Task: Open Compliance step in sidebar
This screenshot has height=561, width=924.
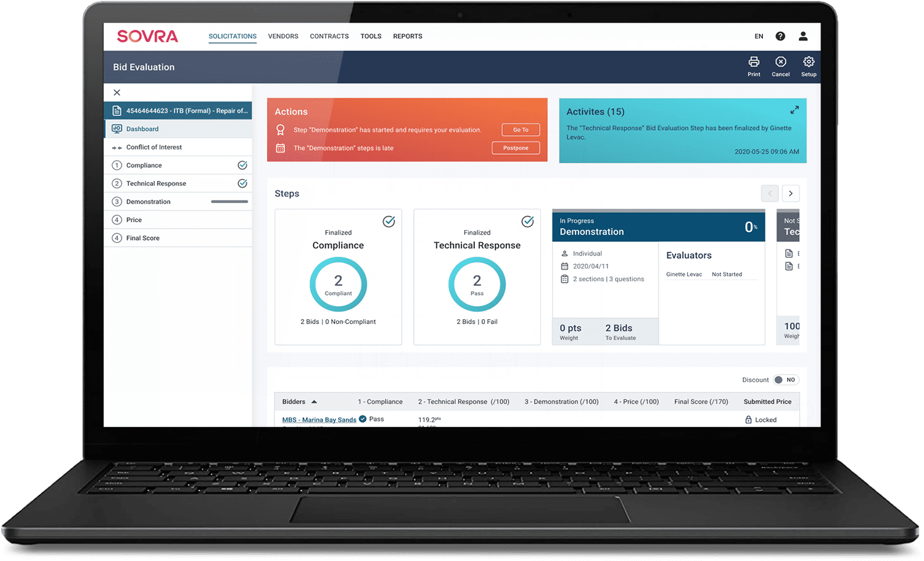Action: pos(178,165)
